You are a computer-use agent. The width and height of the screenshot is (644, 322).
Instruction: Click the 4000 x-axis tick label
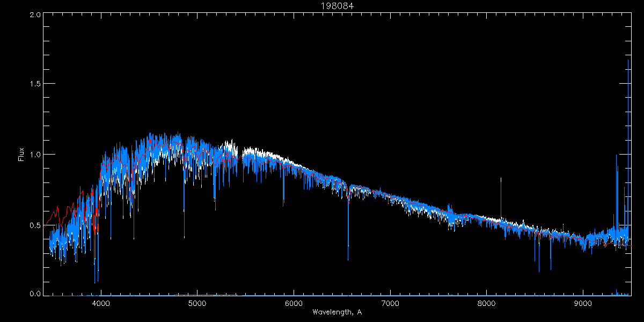tap(101, 303)
